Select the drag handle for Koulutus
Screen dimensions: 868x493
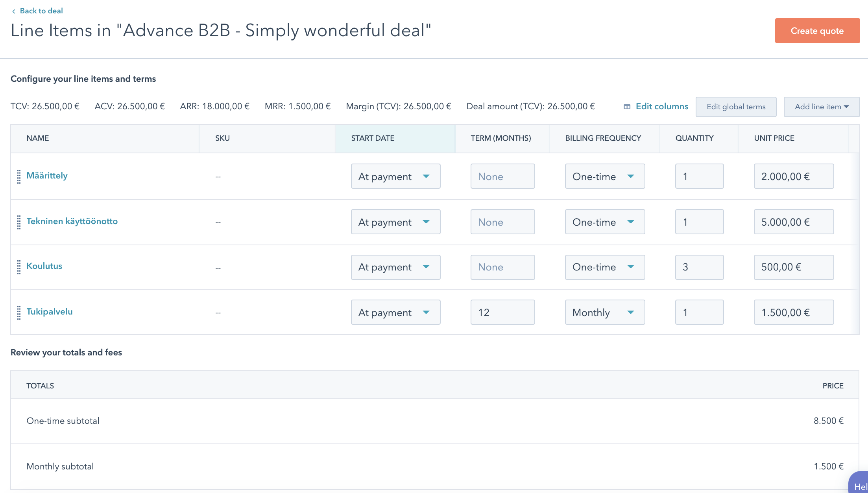(x=18, y=267)
